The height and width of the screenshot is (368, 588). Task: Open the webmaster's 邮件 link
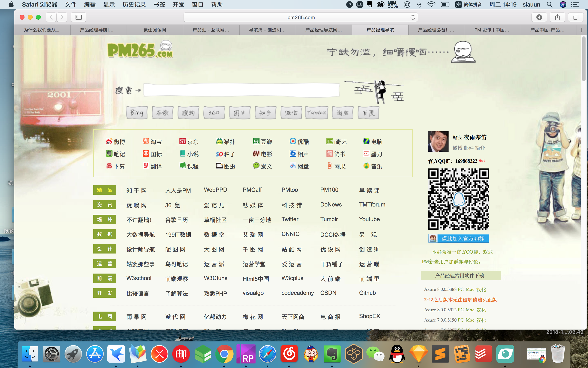point(469,148)
